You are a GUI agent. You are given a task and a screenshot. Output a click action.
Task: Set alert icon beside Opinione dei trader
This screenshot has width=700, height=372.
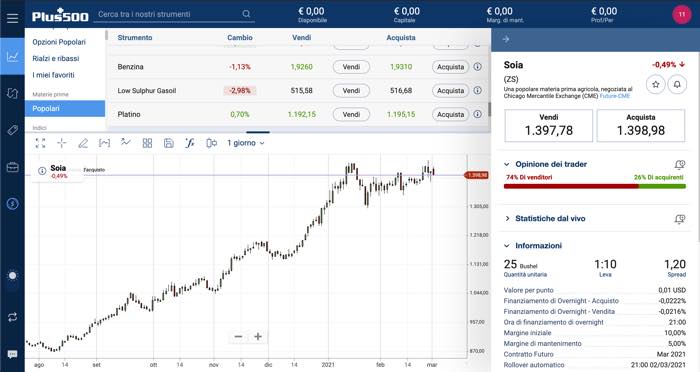coord(680,165)
